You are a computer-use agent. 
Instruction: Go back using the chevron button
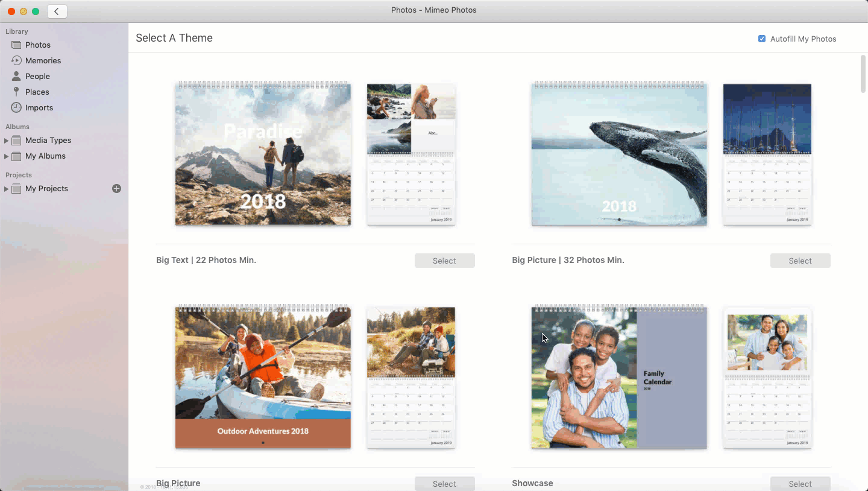click(x=57, y=11)
